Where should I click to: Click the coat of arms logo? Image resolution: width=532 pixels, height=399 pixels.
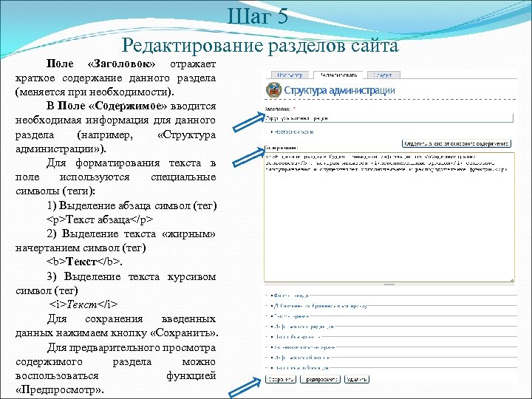(x=274, y=90)
